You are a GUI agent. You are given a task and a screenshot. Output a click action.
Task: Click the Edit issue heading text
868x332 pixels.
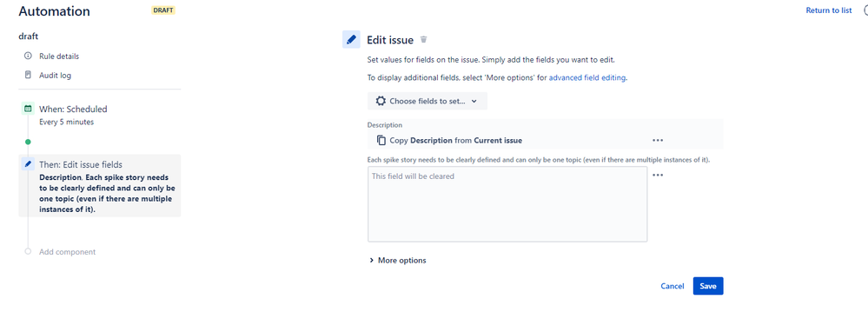coord(390,40)
